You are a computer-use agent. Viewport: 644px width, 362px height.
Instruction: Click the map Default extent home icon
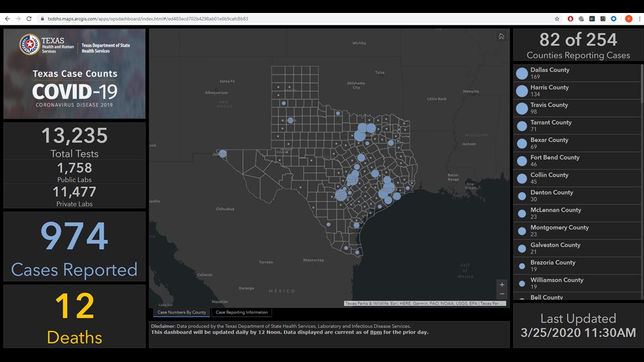(x=501, y=37)
